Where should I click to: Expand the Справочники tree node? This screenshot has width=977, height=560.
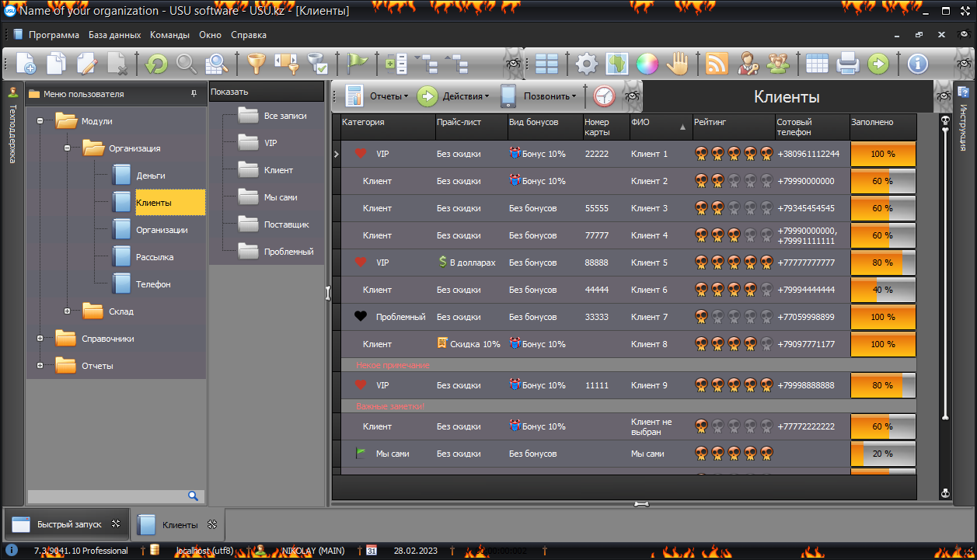pos(40,339)
